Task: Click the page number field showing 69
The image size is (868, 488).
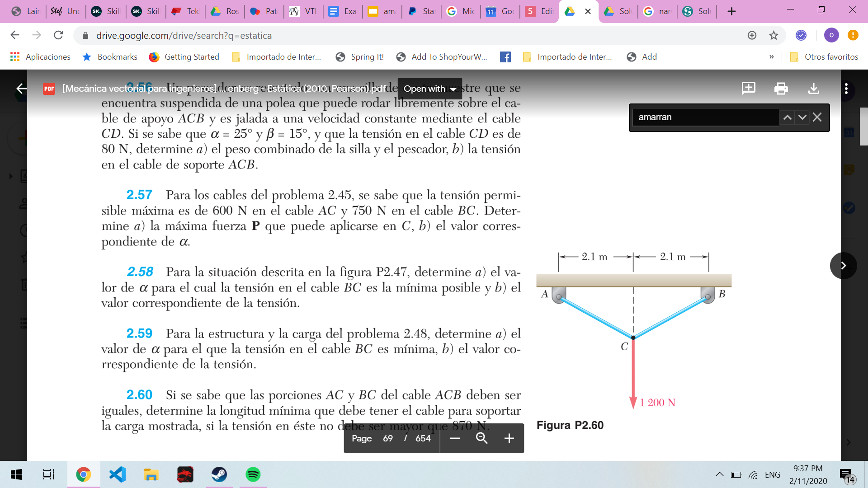Action: click(388, 438)
